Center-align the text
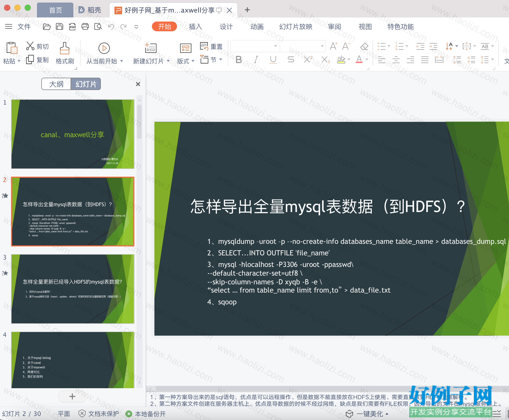The width and height of the screenshot is (509, 420). [396, 60]
